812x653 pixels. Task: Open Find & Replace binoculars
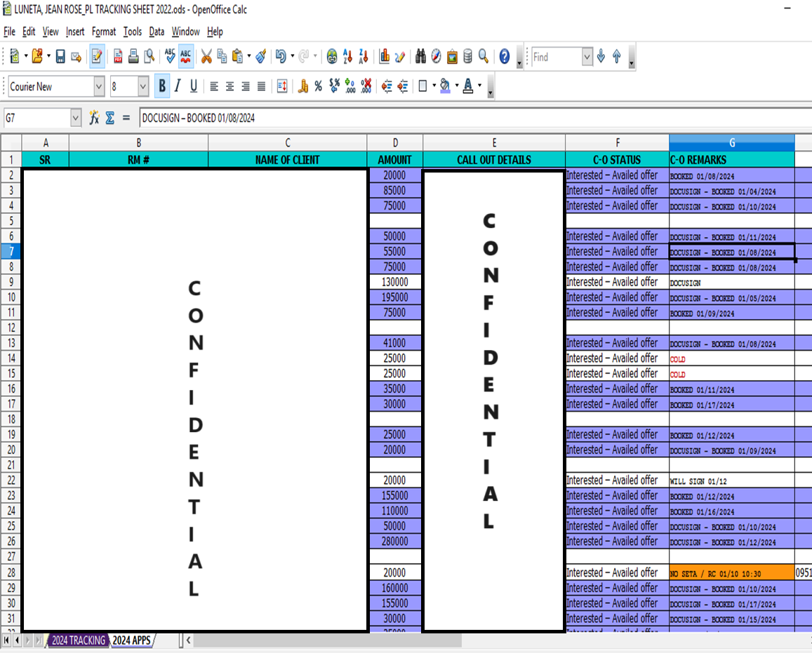(x=420, y=56)
